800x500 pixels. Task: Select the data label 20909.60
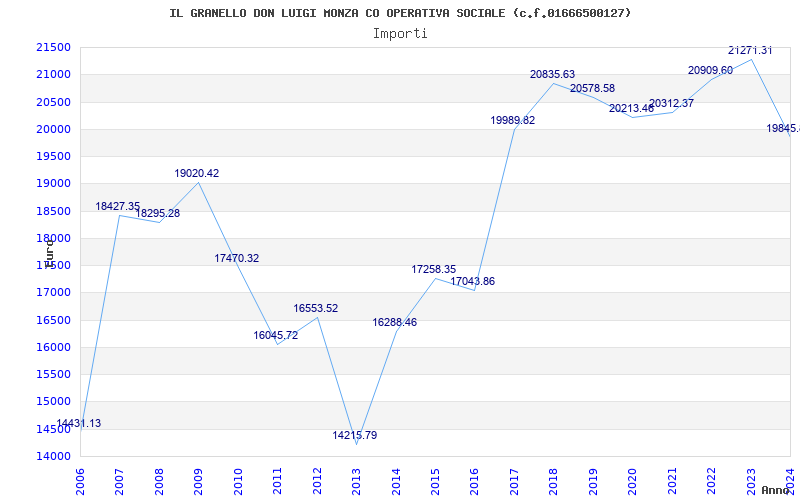(710, 70)
